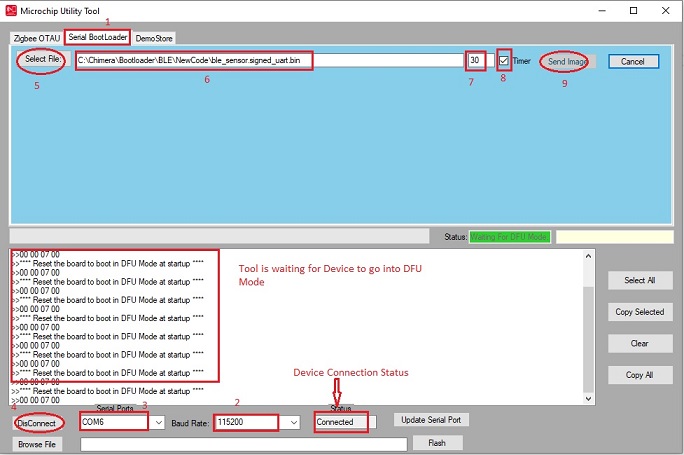Click Update Serial Port button

click(431, 419)
